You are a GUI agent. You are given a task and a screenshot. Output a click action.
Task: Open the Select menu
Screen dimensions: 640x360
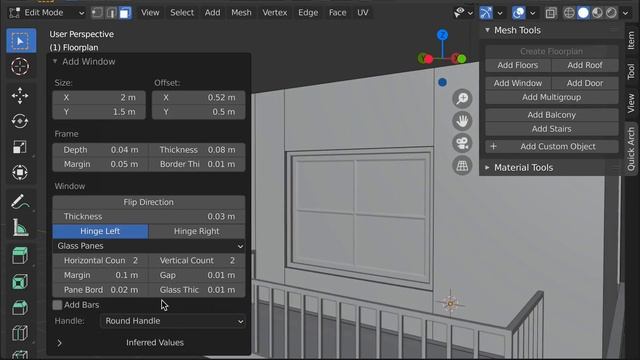coord(182,13)
